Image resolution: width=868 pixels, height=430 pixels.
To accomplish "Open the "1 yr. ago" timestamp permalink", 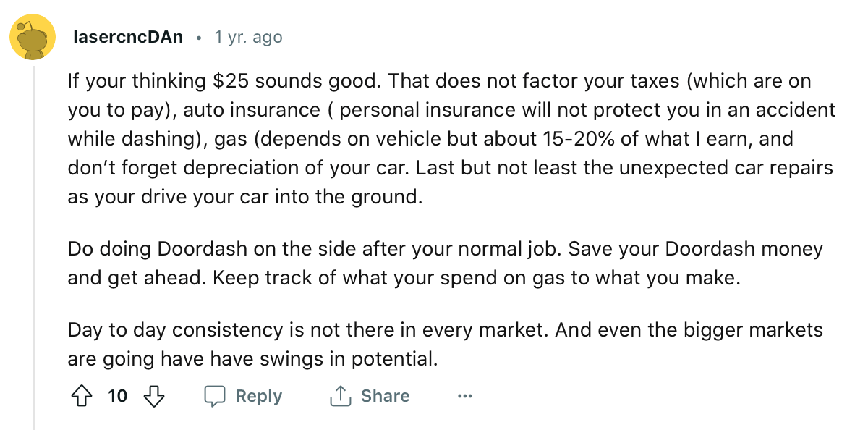I will tap(248, 37).
